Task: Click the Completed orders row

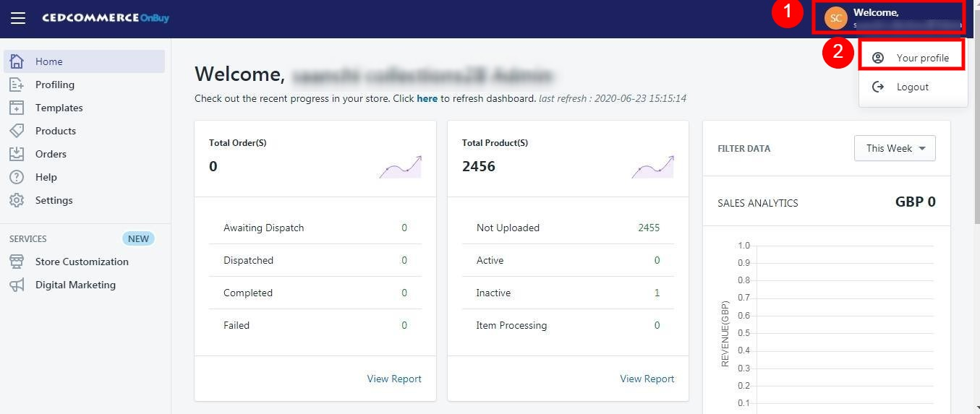Action: [315, 293]
